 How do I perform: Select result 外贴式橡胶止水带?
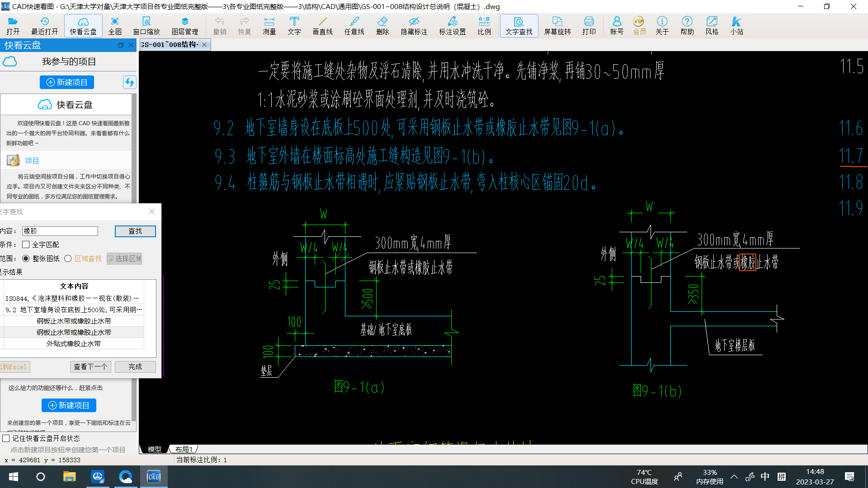(x=73, y=343)
